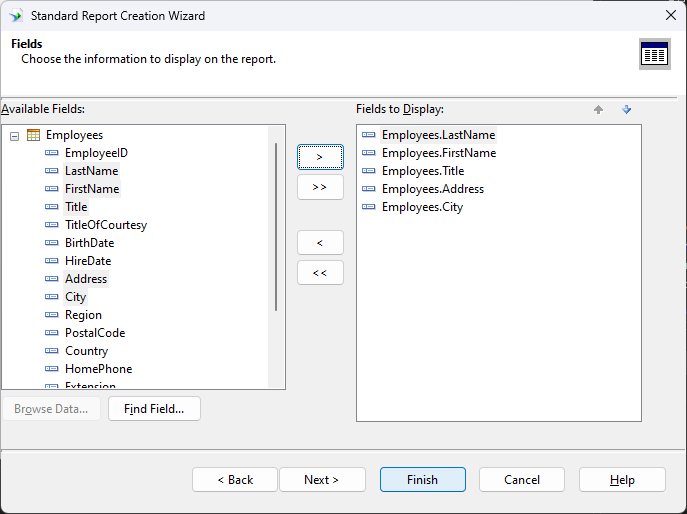Click the field icon beside BirthDate
This screenshot has width=687, height=514.
click(52, 243)
